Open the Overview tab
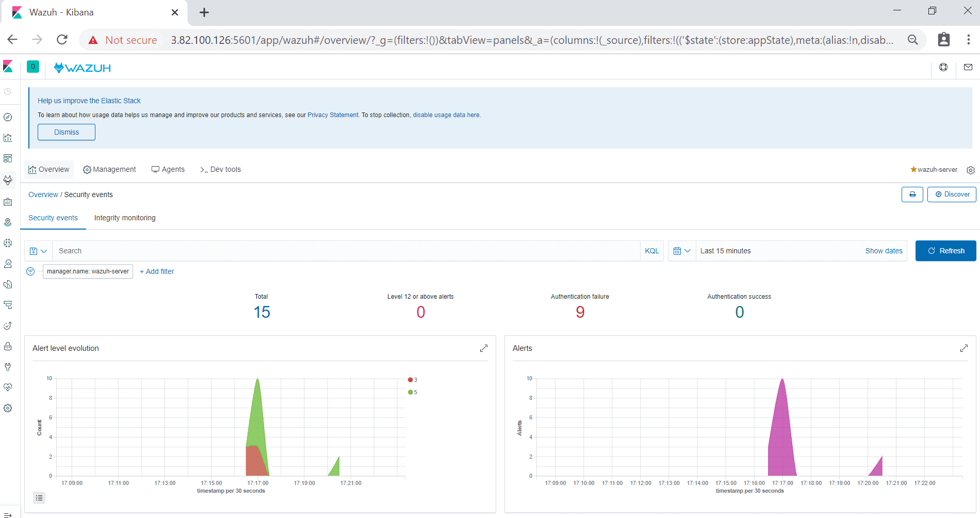Image resolution: width=980 pixels, height=518 pixels. [x=49, y=169]
